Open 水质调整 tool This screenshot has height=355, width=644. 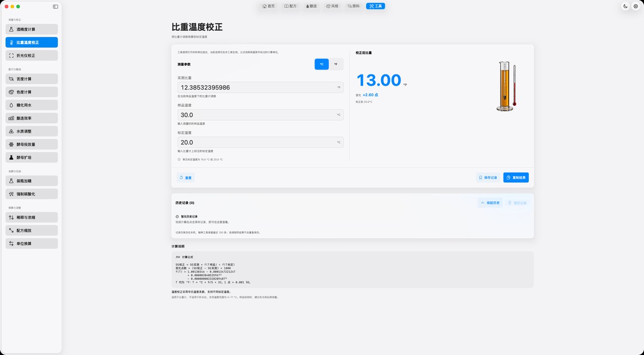tap(32, 131)
